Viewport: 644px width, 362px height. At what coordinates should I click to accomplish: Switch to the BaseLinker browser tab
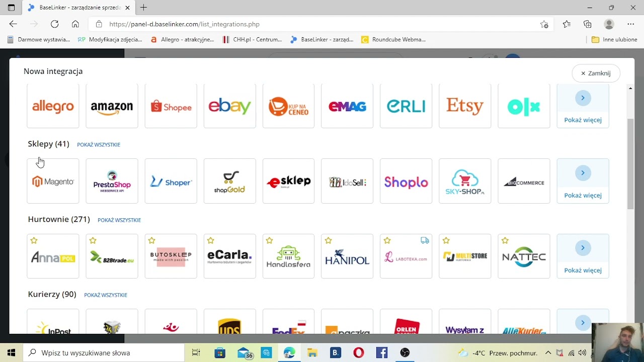(x=78, y=8)
